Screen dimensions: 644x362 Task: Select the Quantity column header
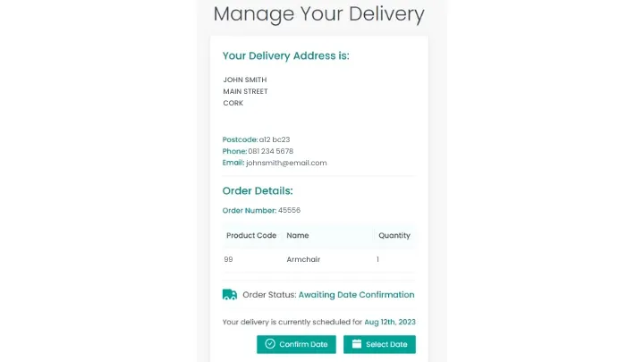(394, 236)
